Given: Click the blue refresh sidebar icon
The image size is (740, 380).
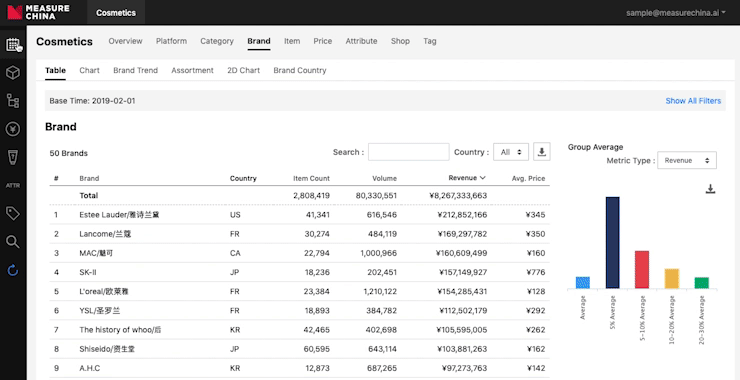Looking at the screenshot, I should 13,270.
